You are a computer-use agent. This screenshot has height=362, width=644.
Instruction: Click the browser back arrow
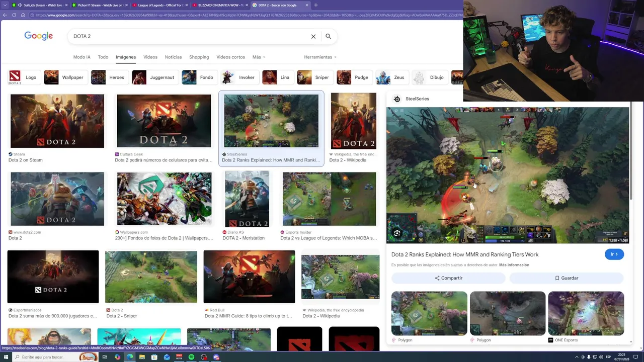(x=5, y=15)
